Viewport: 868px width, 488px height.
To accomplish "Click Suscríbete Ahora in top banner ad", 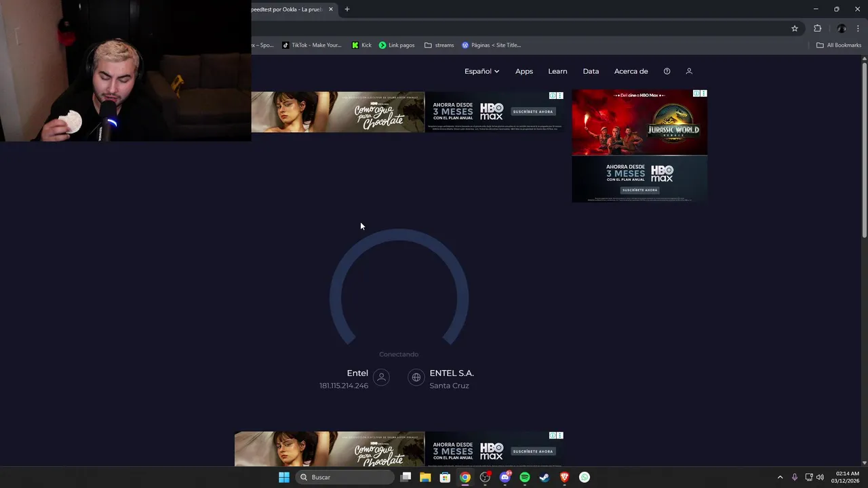I will pyautogui.click(x=533, y=111).
